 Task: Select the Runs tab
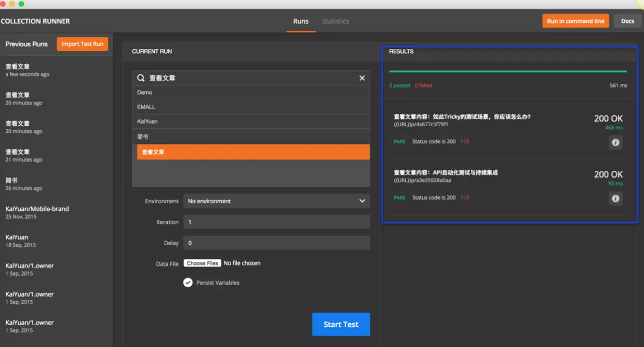(x=301, y=21)
